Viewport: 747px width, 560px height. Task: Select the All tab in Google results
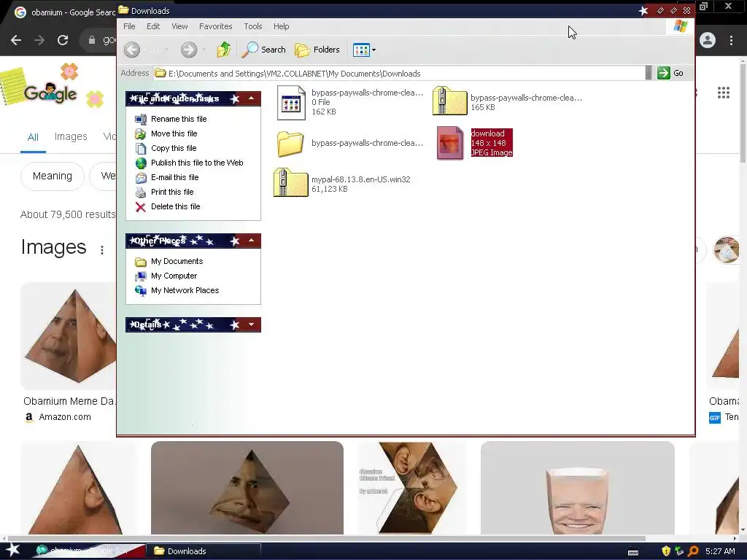click(x=33, y=137)
